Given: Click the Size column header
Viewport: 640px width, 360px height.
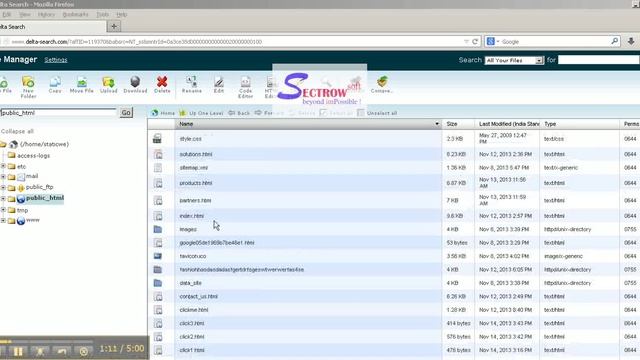Looking at the screenshot, I should point(458,124).
